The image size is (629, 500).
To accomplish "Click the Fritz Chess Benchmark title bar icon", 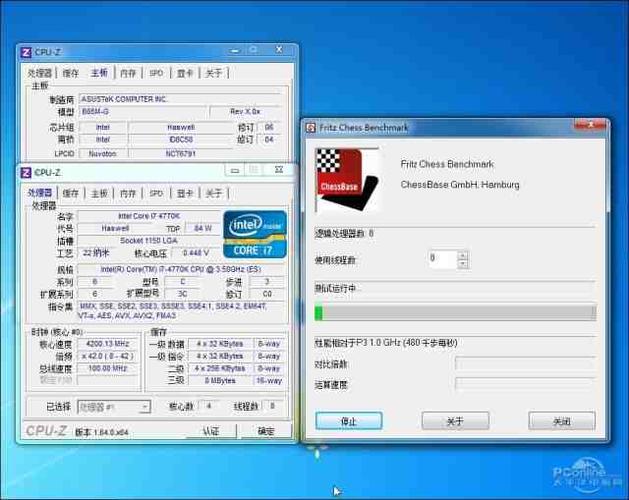I will pyautogui.click(x=311, y=128).
